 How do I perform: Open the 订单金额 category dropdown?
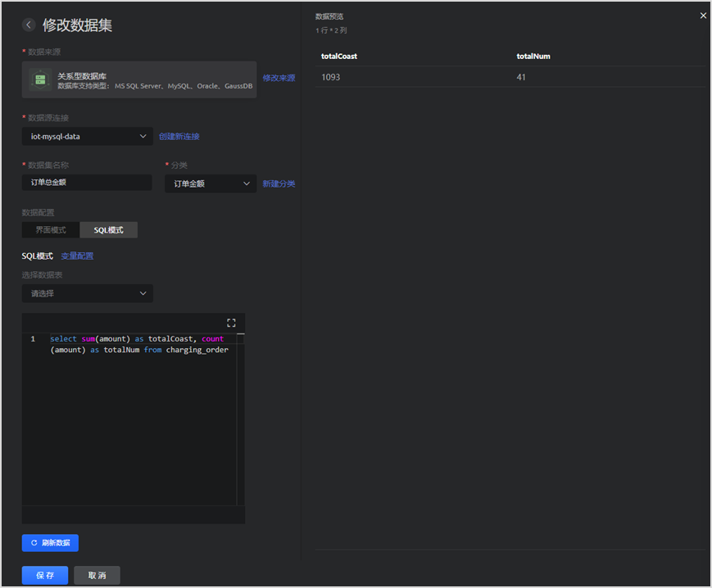point(211,183)
